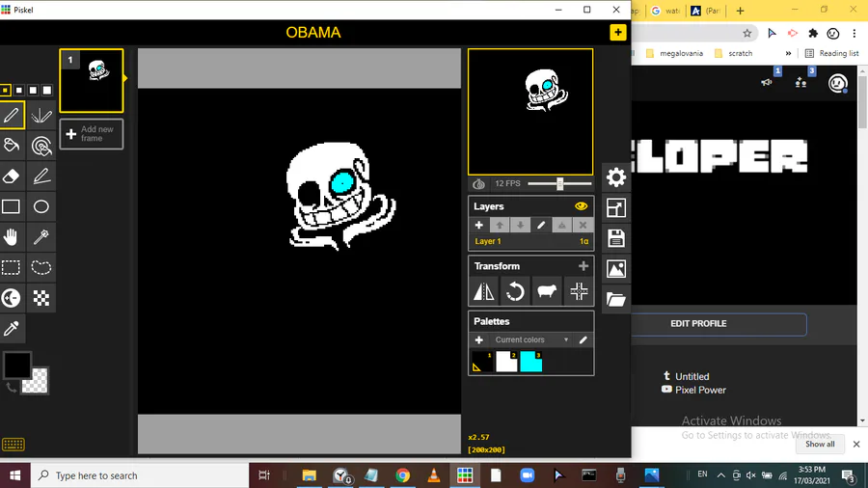Edit layer name pencil button
Viewport: 868px width, 488px height.
(x=541, y=225)
